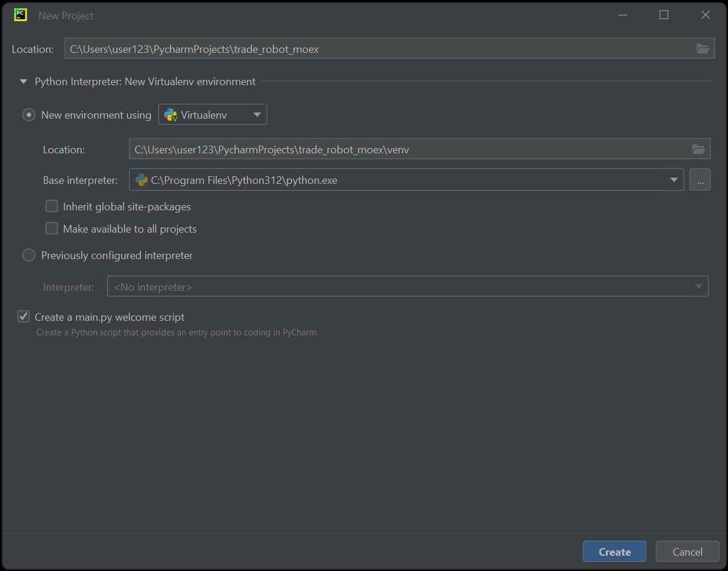Enable Make available to all projects

pos(52,229)
